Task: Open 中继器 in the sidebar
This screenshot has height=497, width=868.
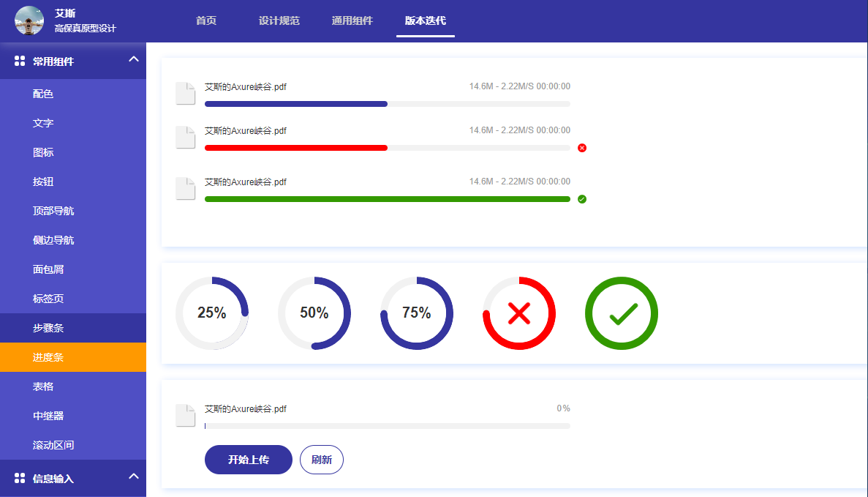Action: [x=73, y=416]
